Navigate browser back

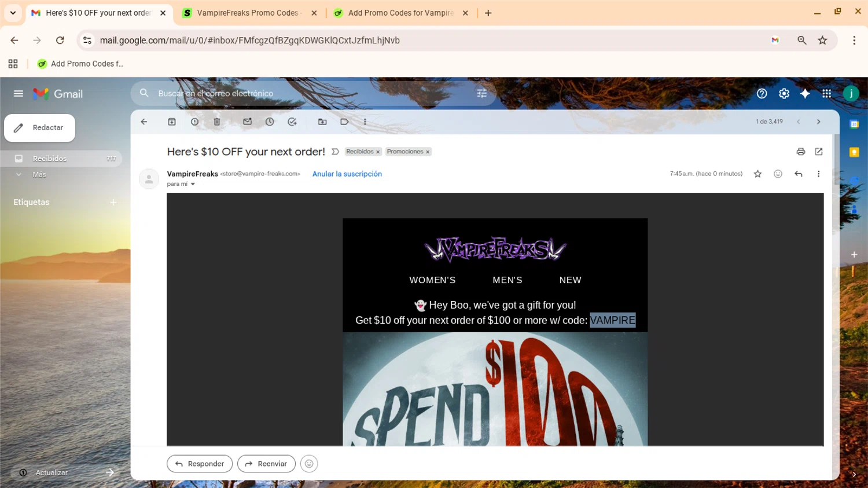click(x=14, y=40)
